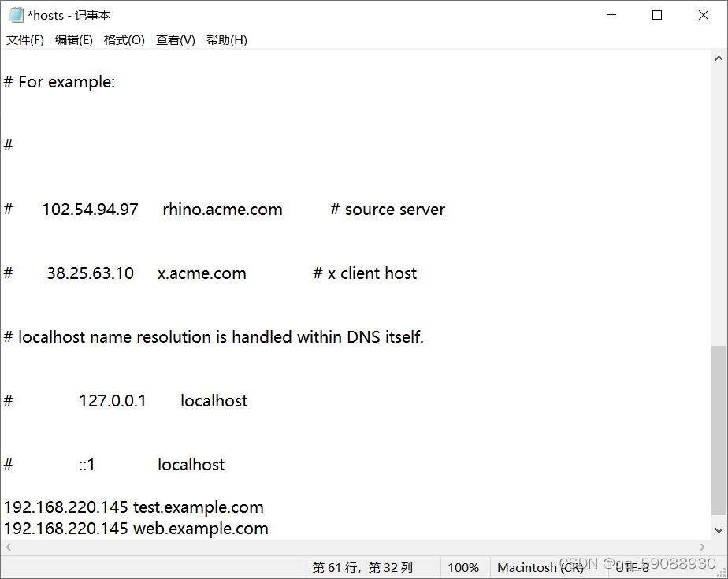Place cursor in '# For example:' line
The height and width of the screenshot is (579, 728).
(x=59, y=82)
